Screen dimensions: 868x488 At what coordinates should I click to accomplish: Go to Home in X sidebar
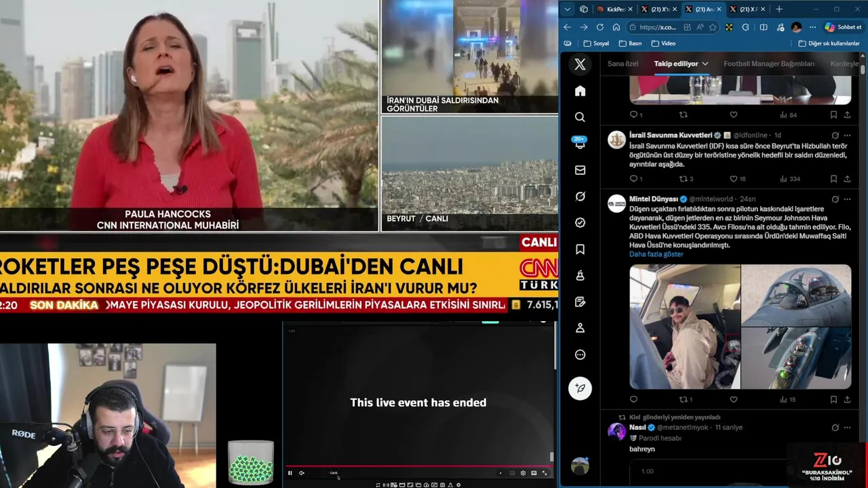point(580,91)
